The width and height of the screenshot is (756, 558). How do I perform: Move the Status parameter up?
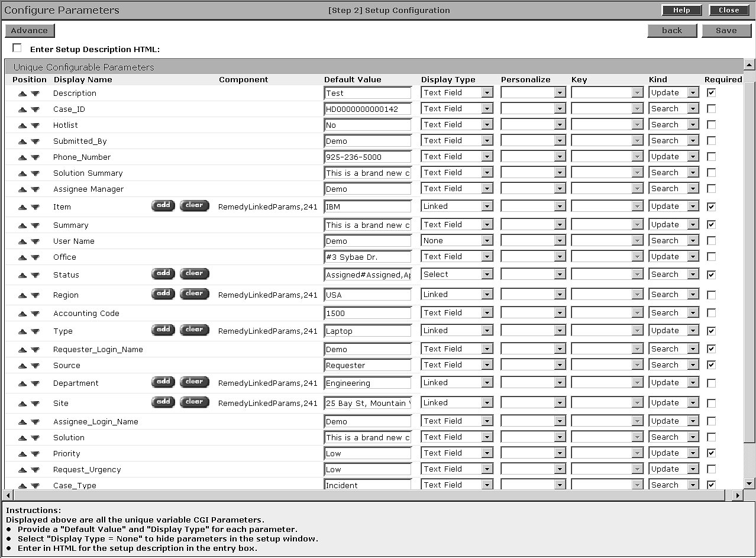[x=22, y=275]
